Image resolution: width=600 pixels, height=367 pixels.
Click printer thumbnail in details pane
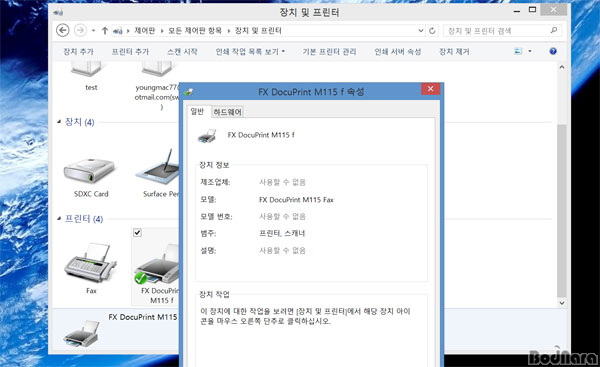pos(82,334)
